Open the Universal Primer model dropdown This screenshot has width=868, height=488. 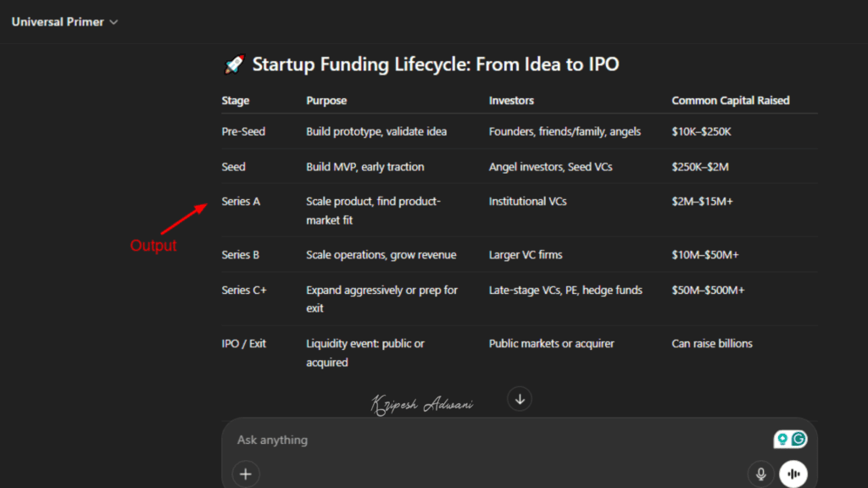click(64, 22)
